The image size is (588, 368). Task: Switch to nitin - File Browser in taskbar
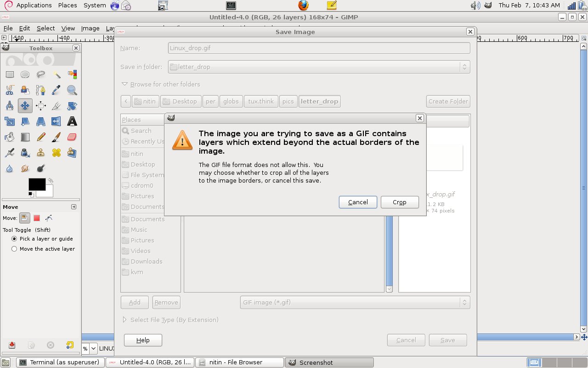click(x=239, y=362)
